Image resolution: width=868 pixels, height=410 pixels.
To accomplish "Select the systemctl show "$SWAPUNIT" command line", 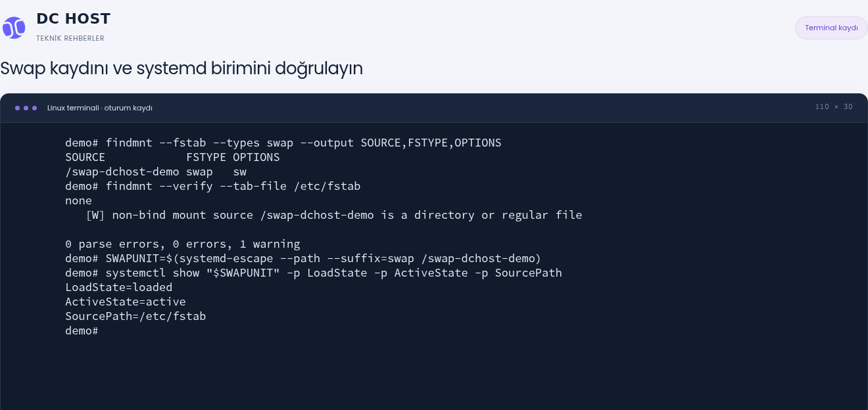I will click(x=314, y=273).
